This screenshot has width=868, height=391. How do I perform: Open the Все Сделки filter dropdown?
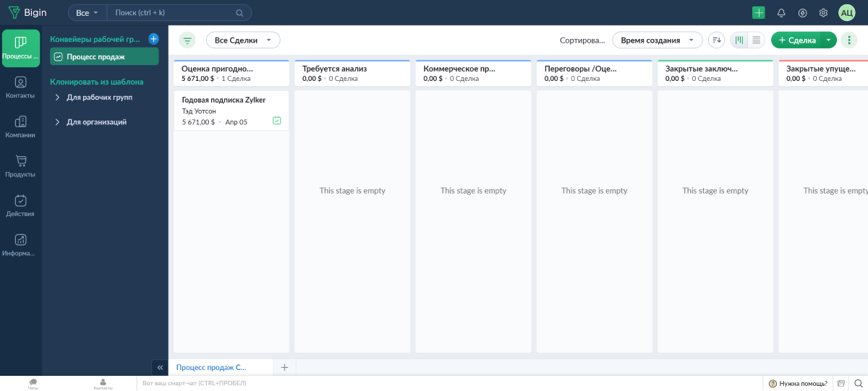(243, 40)
